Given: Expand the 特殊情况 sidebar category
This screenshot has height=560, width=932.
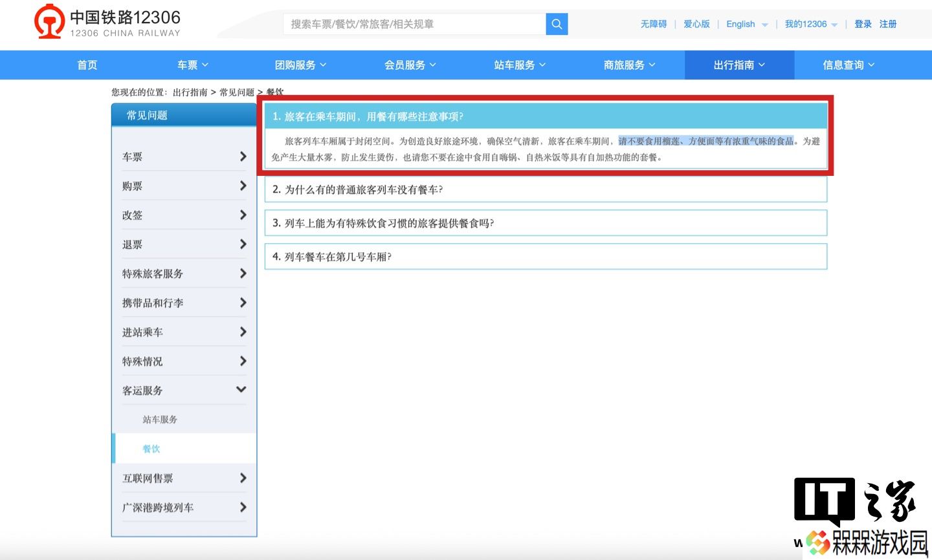Looking at the screenshot, I should tap(184, 361).
